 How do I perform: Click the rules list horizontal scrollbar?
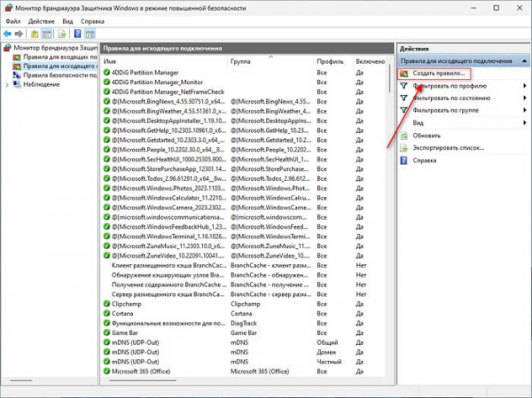(143, 380)
